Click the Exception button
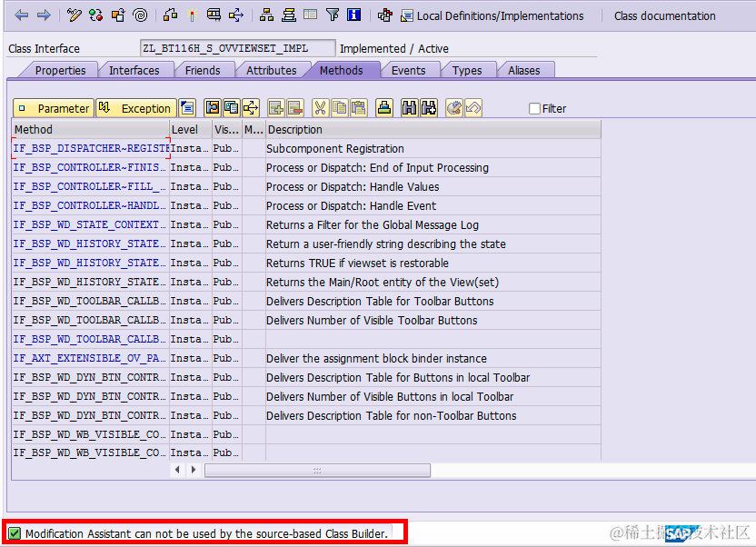The height and width of the screenshot is (547, 756). click(136, 108)
